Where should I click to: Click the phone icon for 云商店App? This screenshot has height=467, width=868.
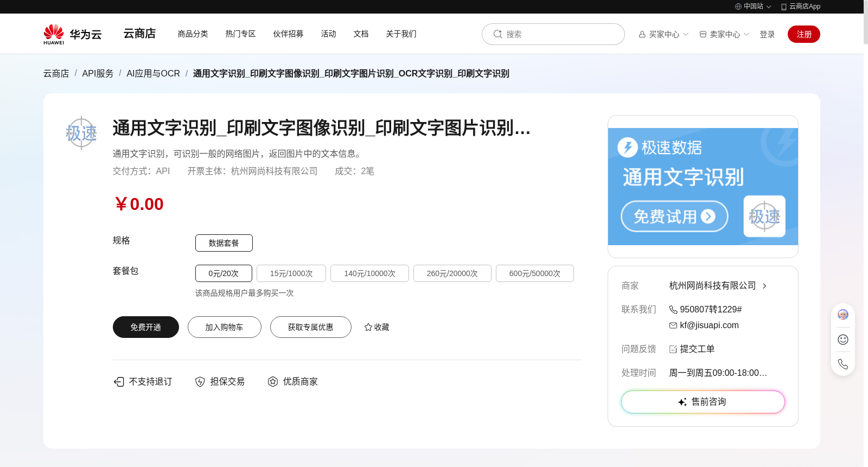click(784, 7)
